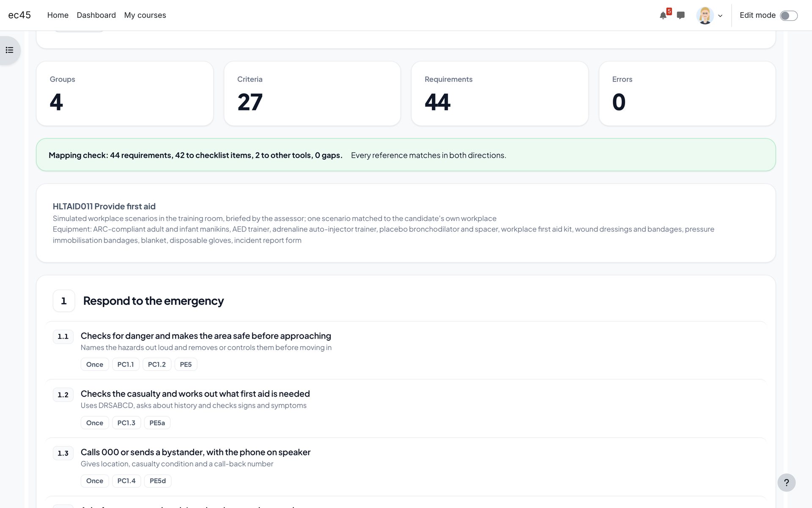The width and height of the screenshot is (812, 508).
Task: Open My courses in navigation
Action: pos(145,15)
